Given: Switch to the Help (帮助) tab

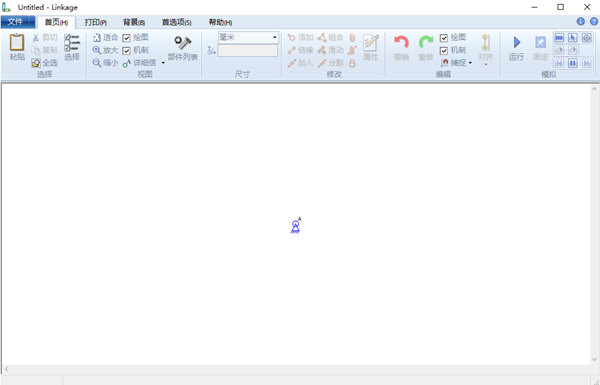Looking at the screenshot, I should (220, 22).
